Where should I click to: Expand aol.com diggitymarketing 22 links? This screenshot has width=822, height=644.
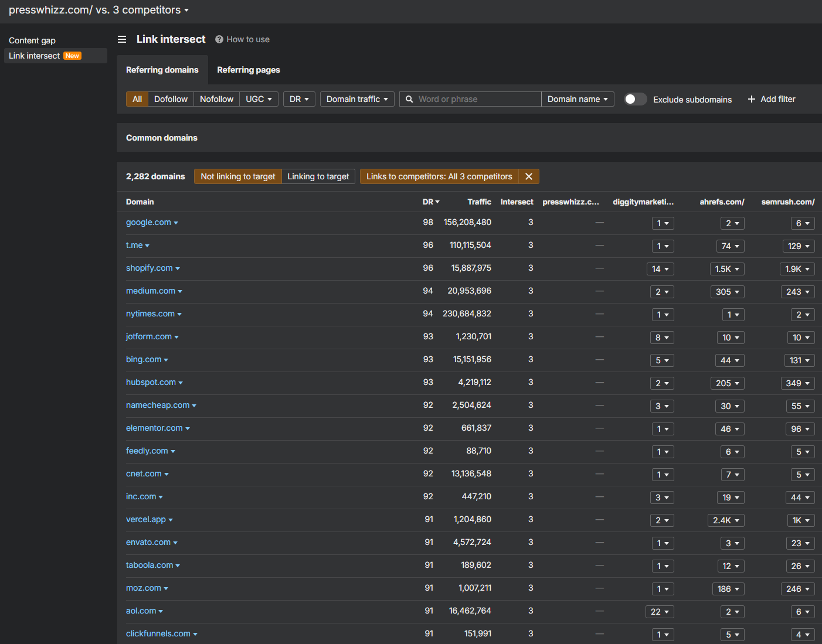click(x=660, y=612)
